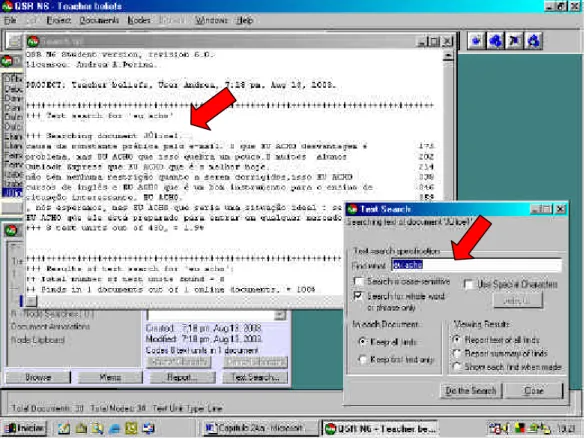This screenshot has height=439, width=586.
Task: Switch to QSR N6 Teacher beliefs taskbar button
Action: click(380, 429)
